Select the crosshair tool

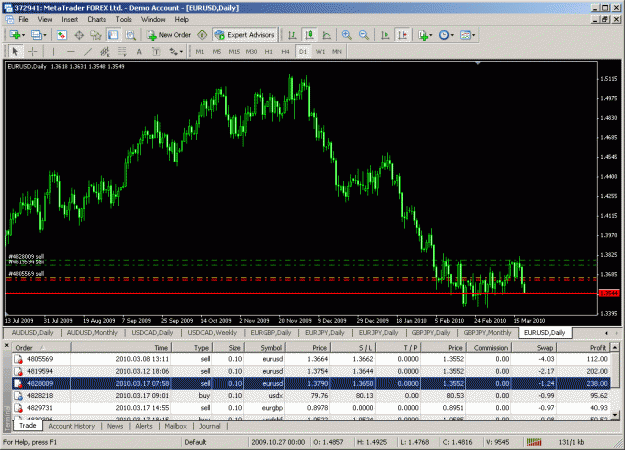coord(33,51)
